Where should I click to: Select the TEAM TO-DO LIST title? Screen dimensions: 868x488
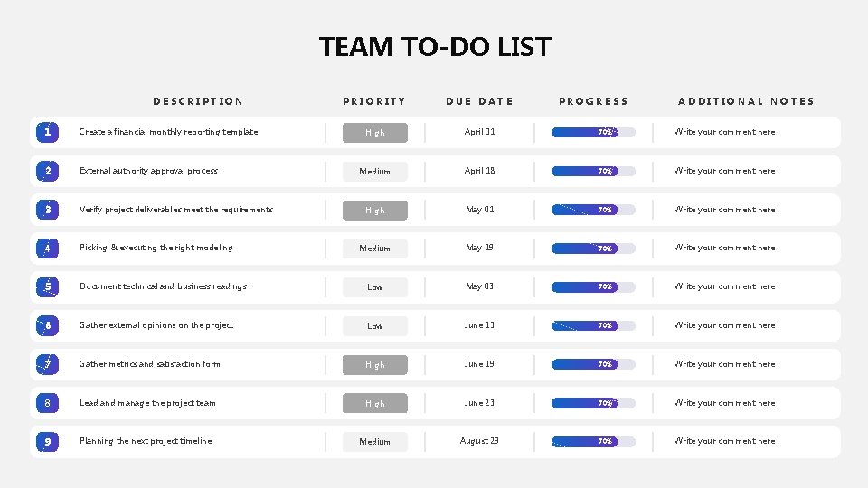point(435,47)
